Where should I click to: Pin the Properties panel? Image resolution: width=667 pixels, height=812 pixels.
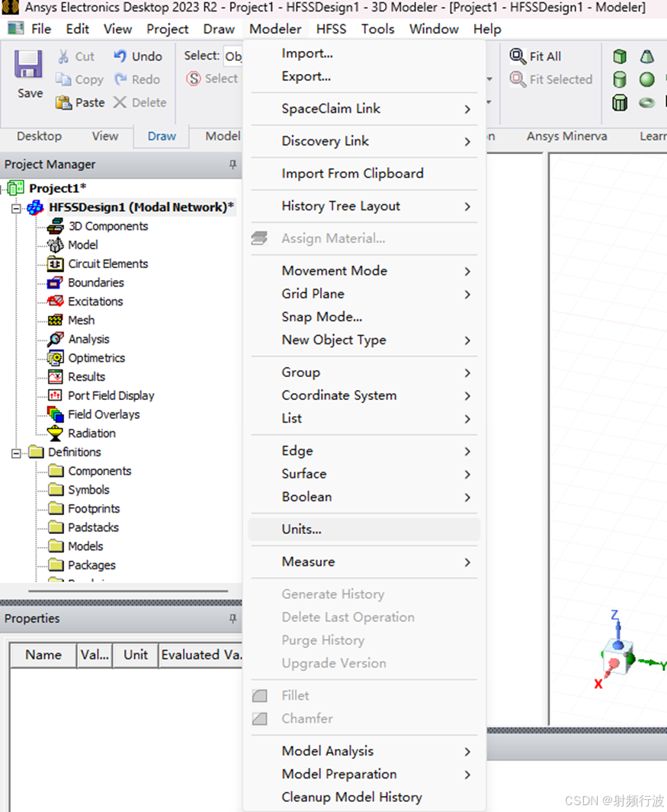click(x=232, y=619)
